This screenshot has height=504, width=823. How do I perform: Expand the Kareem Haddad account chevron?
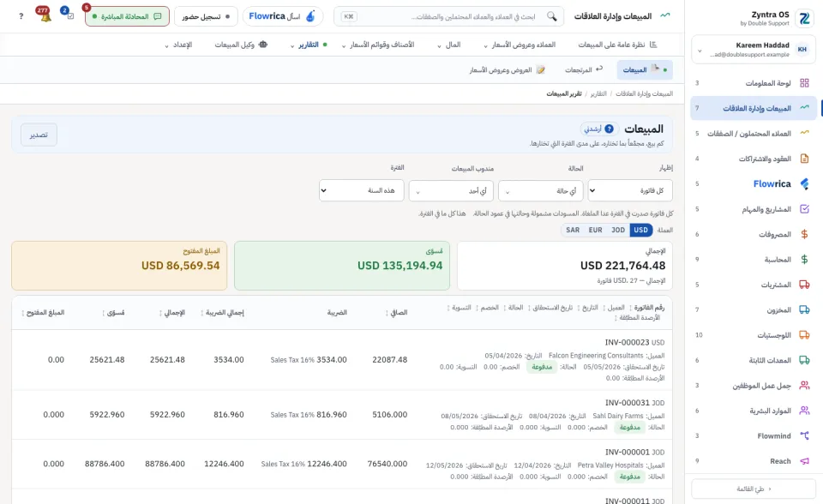[700, 51]
